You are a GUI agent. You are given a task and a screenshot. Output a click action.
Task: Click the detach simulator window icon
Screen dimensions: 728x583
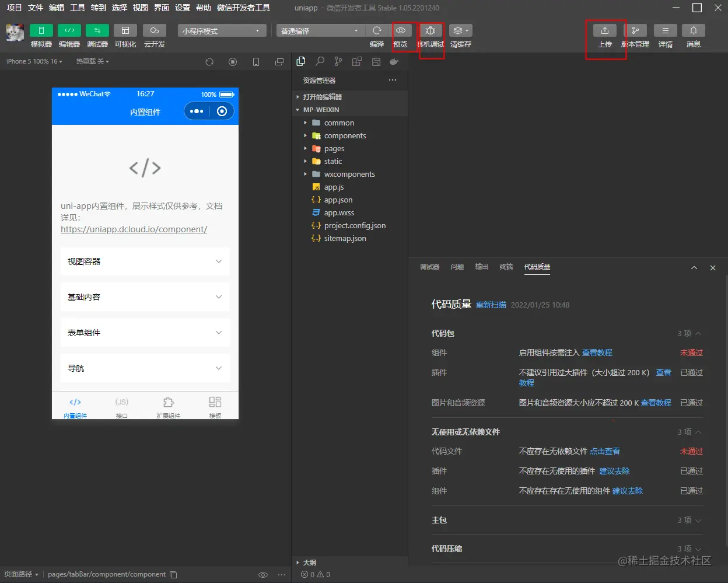pyautogui.click(x=279, y=62)
